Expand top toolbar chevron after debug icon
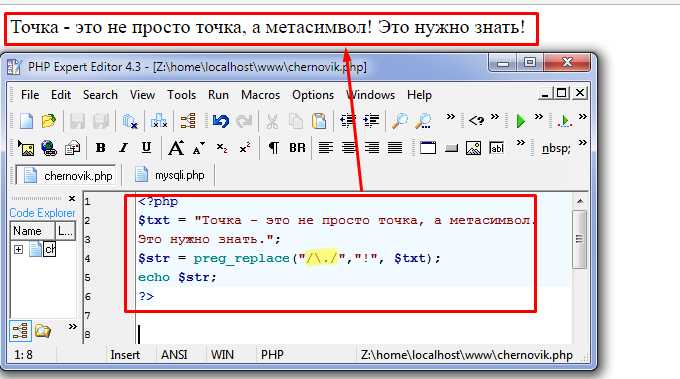680x379 pixels. pyautogui.click(x=583, y=116)
